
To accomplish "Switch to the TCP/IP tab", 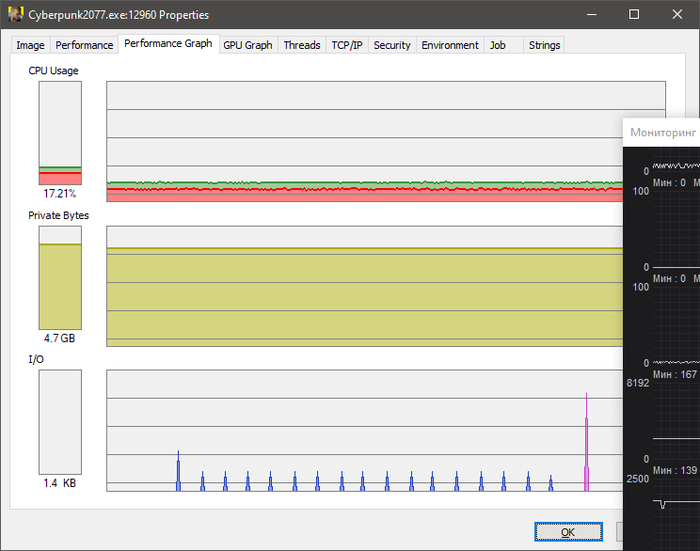I will pyautogui.click(x=347, y=45).
